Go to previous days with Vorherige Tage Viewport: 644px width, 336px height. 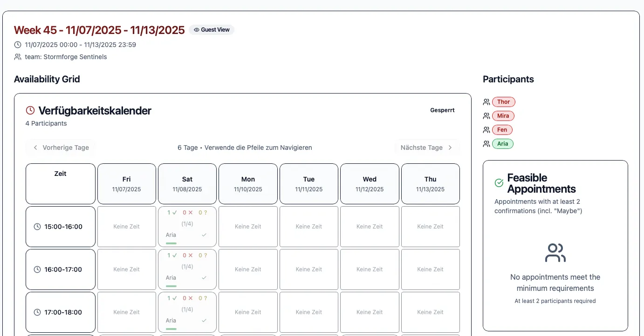point(61,148)
